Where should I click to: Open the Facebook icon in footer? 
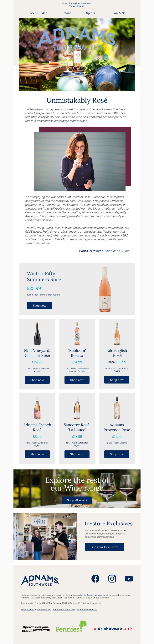click(95, 578)
